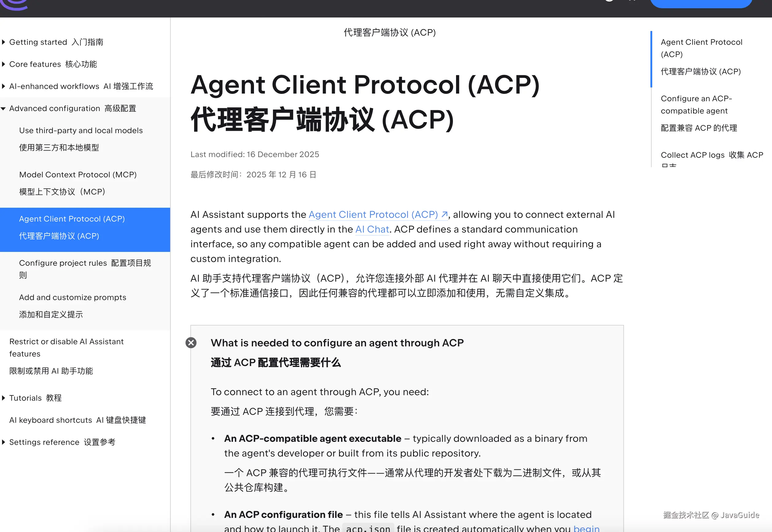Collapse the Advanced configuration section
The image size is (772, 532).
coord(3,108)
